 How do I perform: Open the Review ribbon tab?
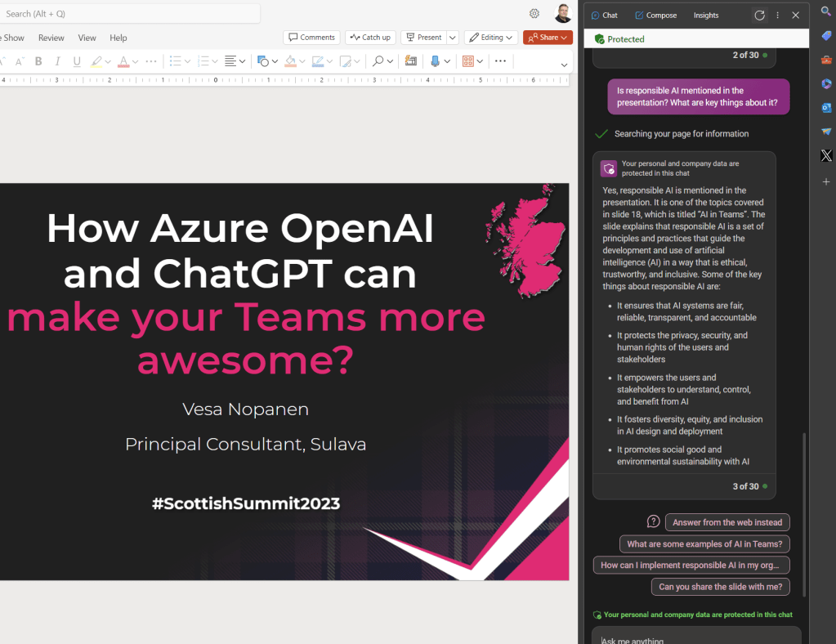51,38
